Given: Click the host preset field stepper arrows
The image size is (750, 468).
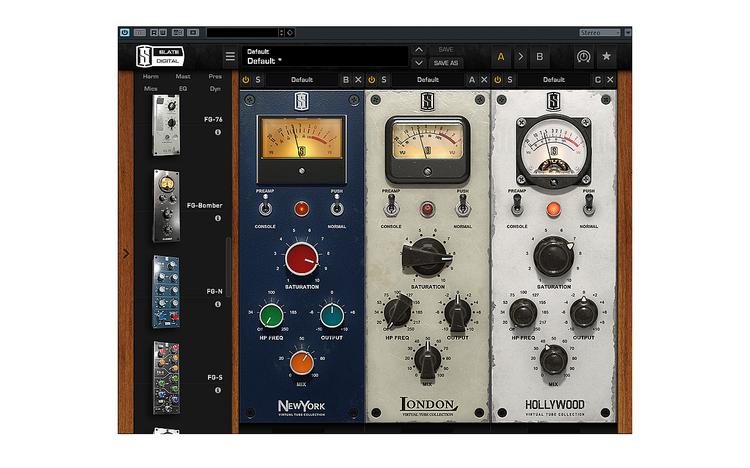Looking at the screenshot, I should point(281,33).
